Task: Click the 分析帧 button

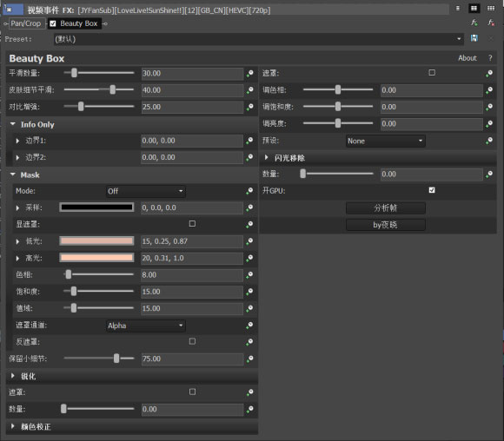Action: [x=386, y=207]
